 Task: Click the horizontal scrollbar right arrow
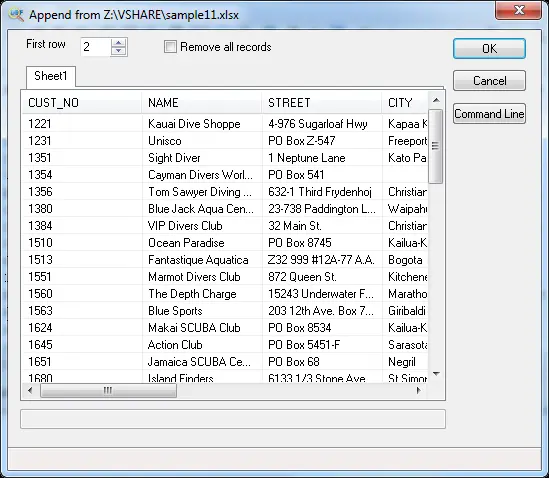pos(418,390)
